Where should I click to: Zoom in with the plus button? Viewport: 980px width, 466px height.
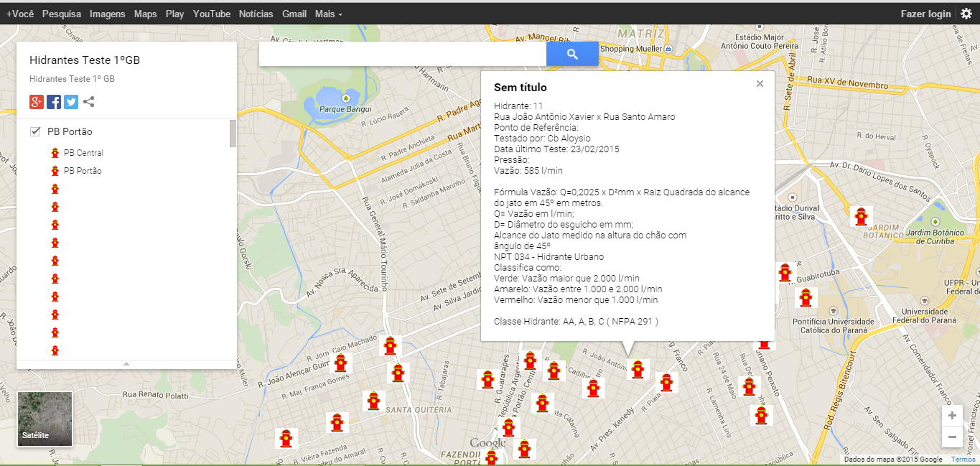click(x=952, y=416)
